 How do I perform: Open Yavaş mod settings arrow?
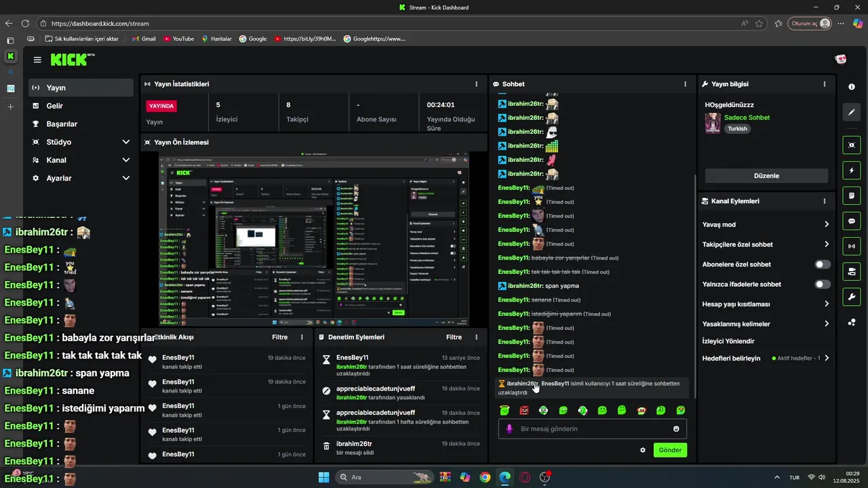click(827, 224)
